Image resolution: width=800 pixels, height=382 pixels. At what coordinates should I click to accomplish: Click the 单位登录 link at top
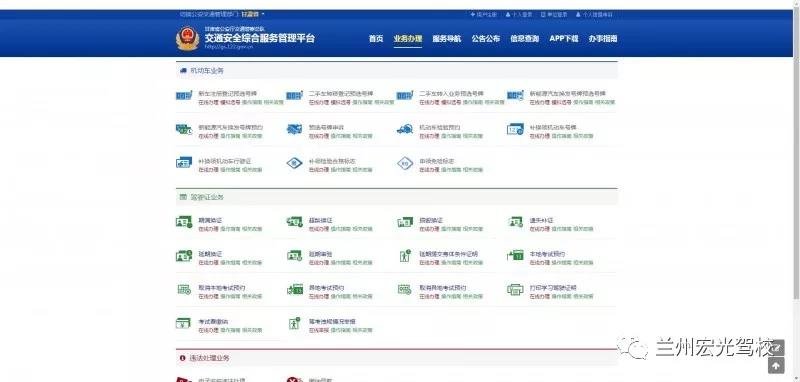click(x=554, y=15)
